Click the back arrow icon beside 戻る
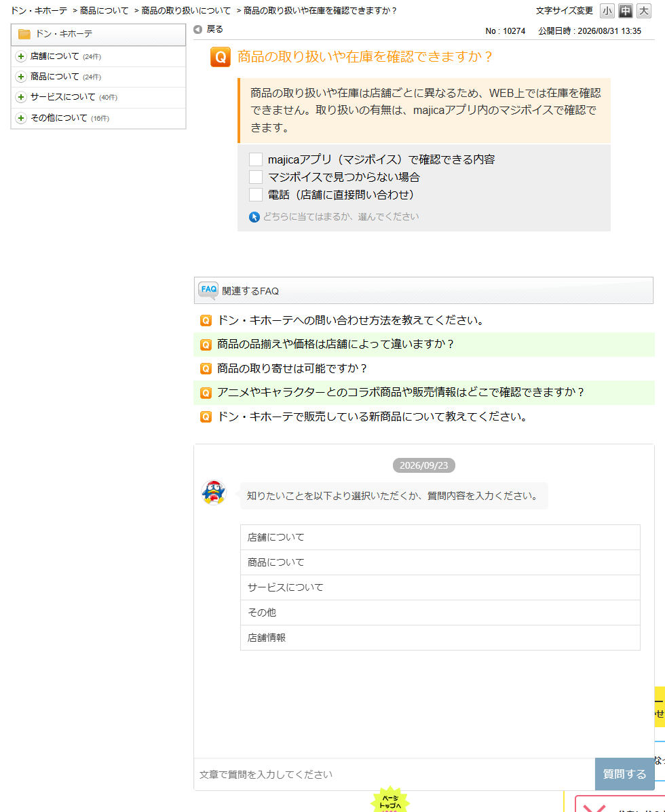 tap(197, 30)
